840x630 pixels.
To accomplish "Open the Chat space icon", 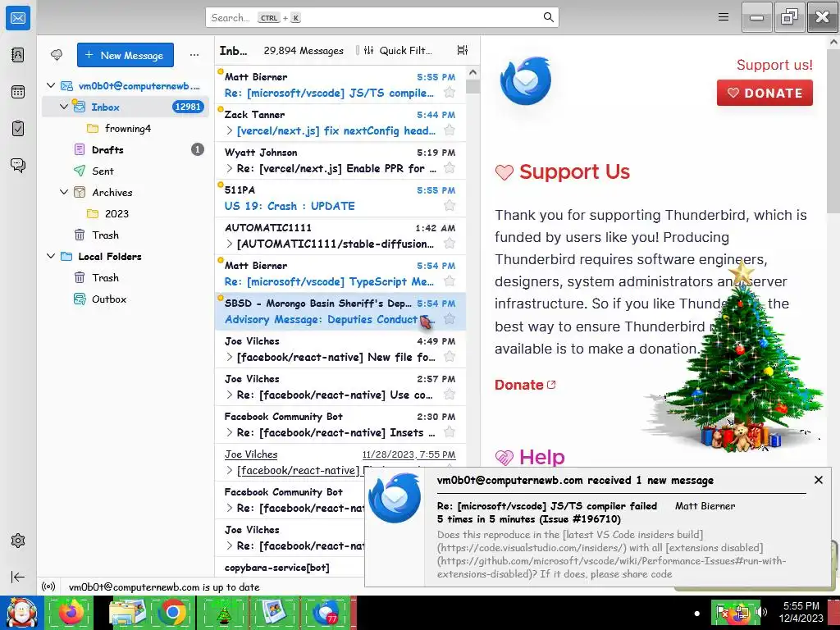I will pos(18,165).
